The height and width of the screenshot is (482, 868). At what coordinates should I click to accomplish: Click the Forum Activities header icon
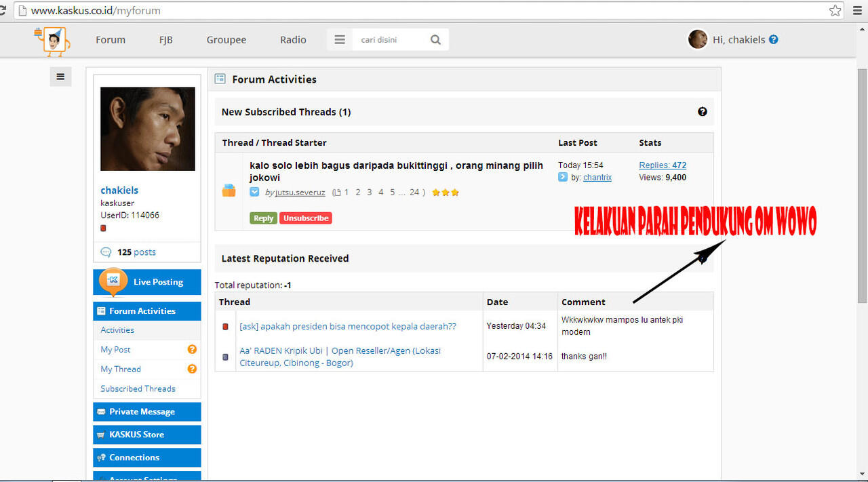(220, 79)
